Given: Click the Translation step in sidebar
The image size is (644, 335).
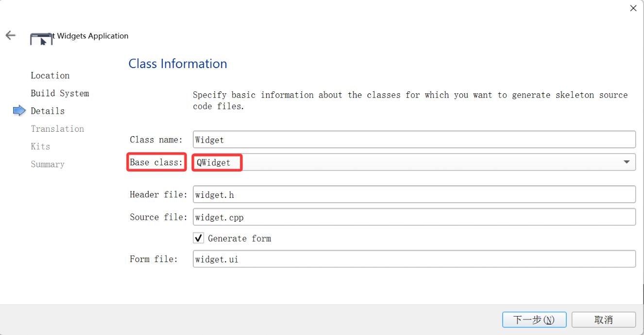Looking at the screenshot, I should pos(57,129).
